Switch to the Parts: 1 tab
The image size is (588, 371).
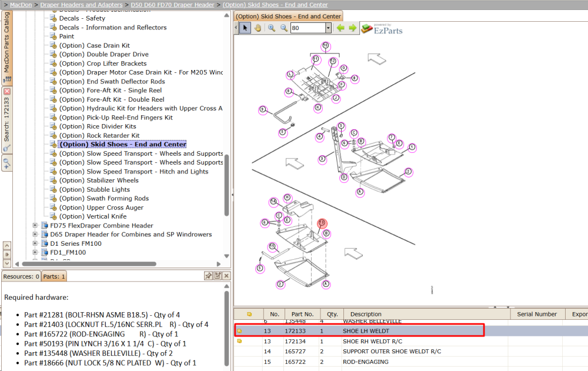click(x=54, y=276)
